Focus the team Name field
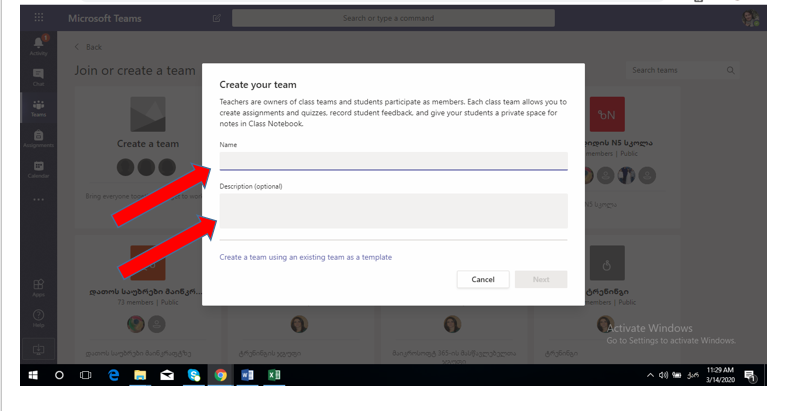The height and width of the screenshot is (411, 808). (x=394, y=161)
